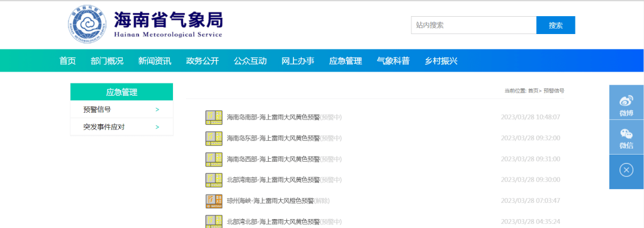This screenshot has height=228, width=644.
Task: Click 应急管理 sidebar header
Action: point(122,92)
